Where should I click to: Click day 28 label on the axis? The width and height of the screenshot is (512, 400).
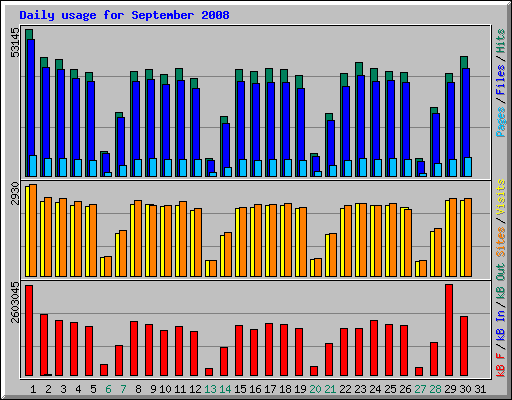pos(435,389)
